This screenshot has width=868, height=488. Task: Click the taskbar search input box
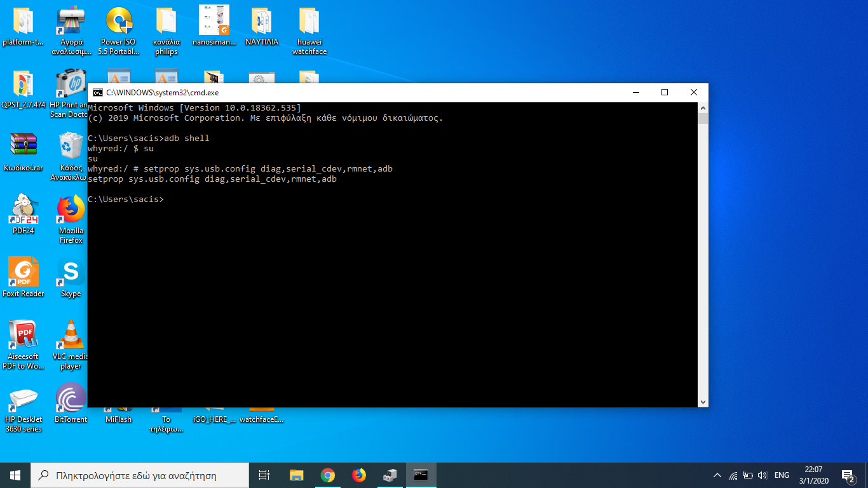point(140,475)
